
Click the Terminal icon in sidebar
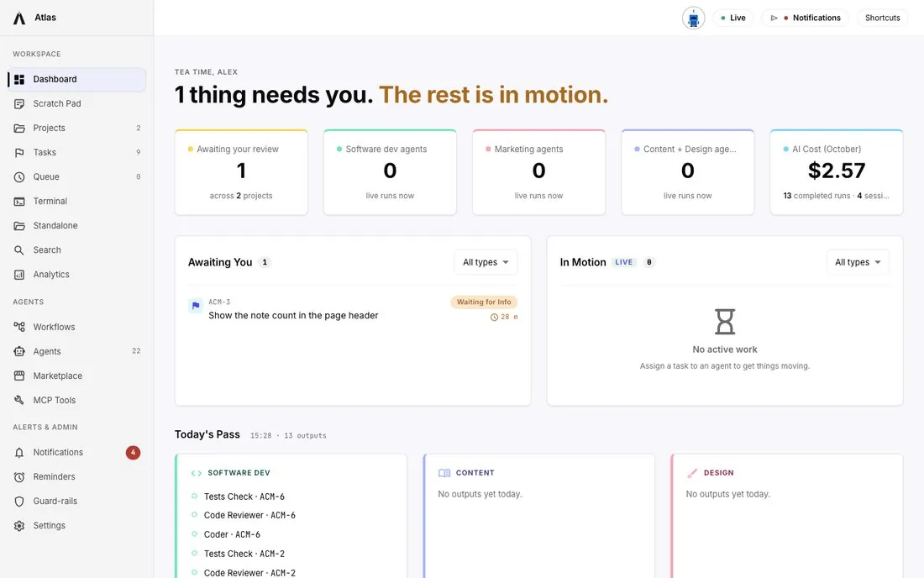coord(19,202)
